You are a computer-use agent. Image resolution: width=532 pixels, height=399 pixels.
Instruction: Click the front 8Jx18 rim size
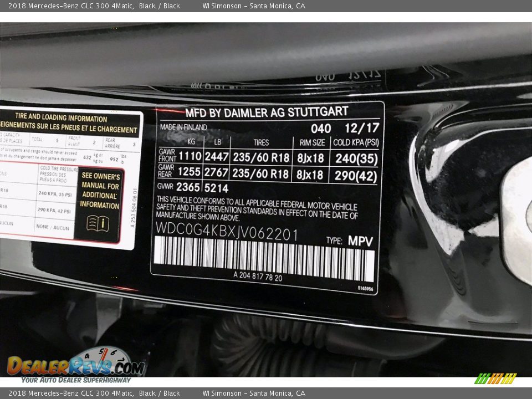point(310,158)
